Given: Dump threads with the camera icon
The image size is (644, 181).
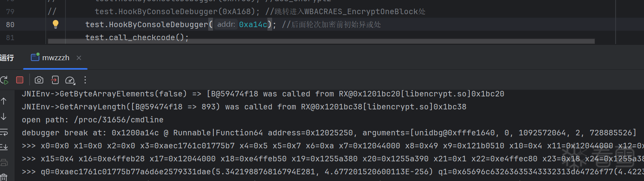Looking at the screenshot, I should click(39, 80).
